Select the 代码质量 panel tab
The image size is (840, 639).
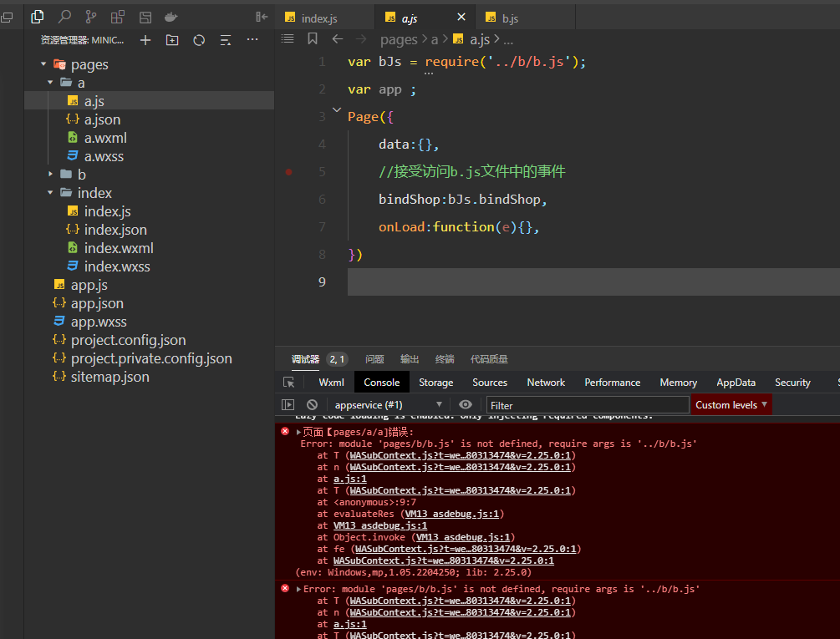tap(489, 359)
